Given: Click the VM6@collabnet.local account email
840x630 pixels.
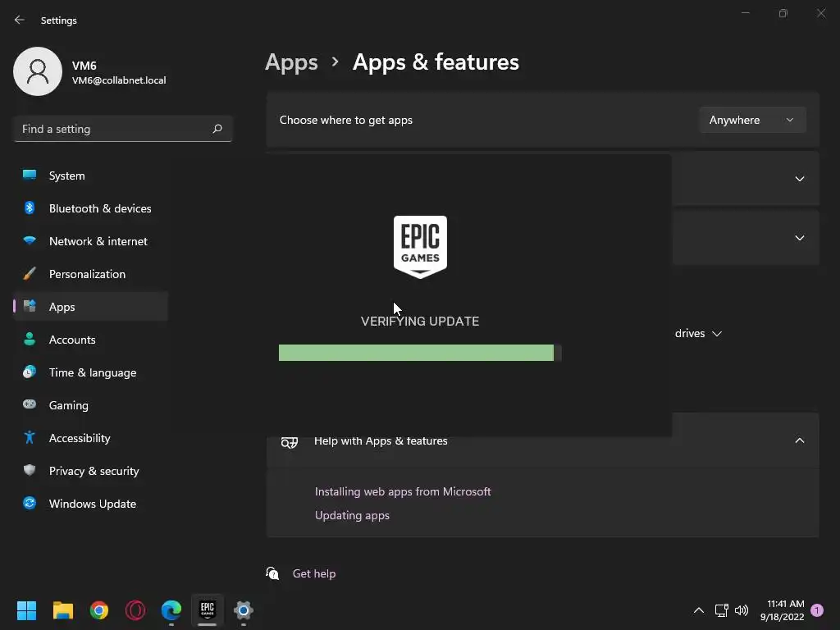Looking at the screenshot, I should (x=119, y=80).
